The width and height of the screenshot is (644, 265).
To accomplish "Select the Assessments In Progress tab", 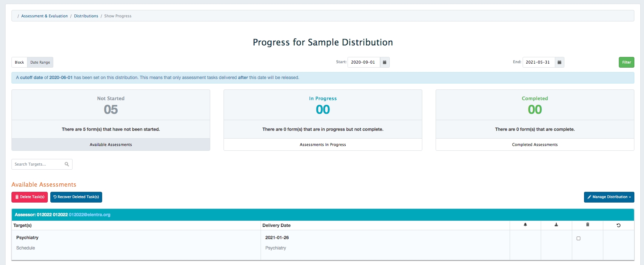I will click(323, 145).
